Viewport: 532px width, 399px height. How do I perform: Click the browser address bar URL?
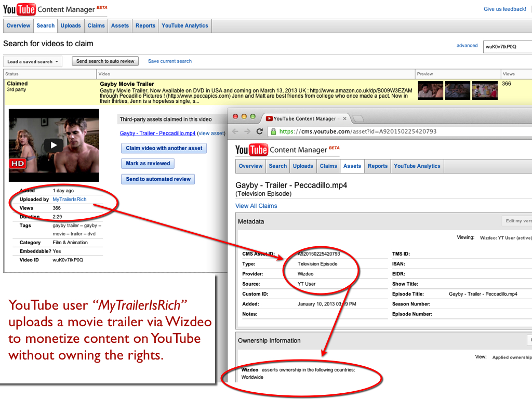(x=358, y=131)
